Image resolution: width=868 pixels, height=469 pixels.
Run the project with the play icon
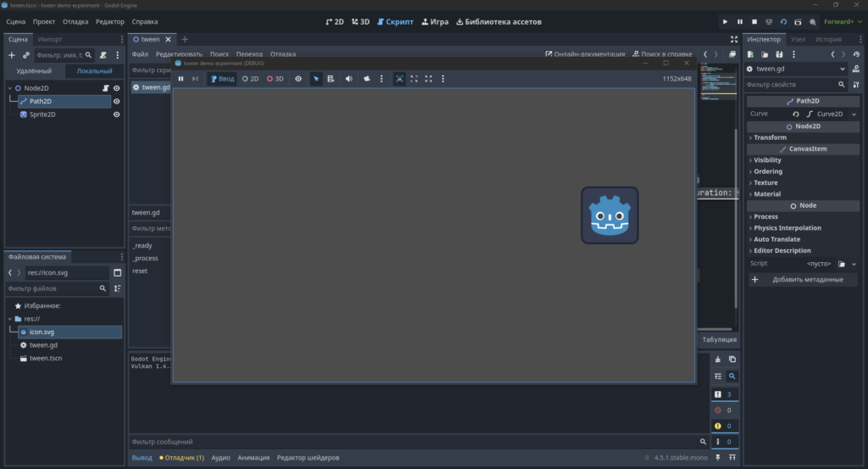pyautogui.click(x=725, y=21)
